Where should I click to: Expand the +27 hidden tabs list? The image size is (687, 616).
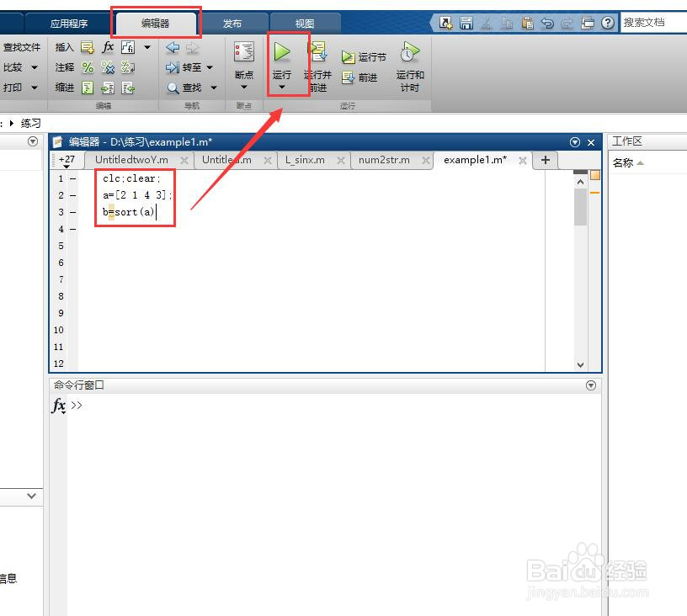pos(67,161)
